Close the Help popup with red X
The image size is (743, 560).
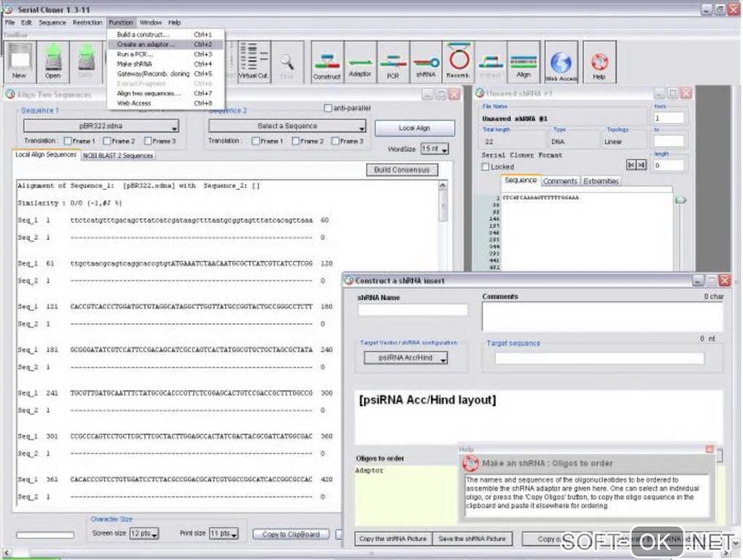(x=709, y=449)
